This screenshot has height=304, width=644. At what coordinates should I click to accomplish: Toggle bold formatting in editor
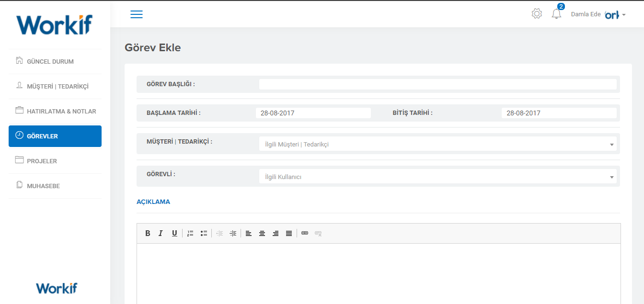[x=148, y=233]
